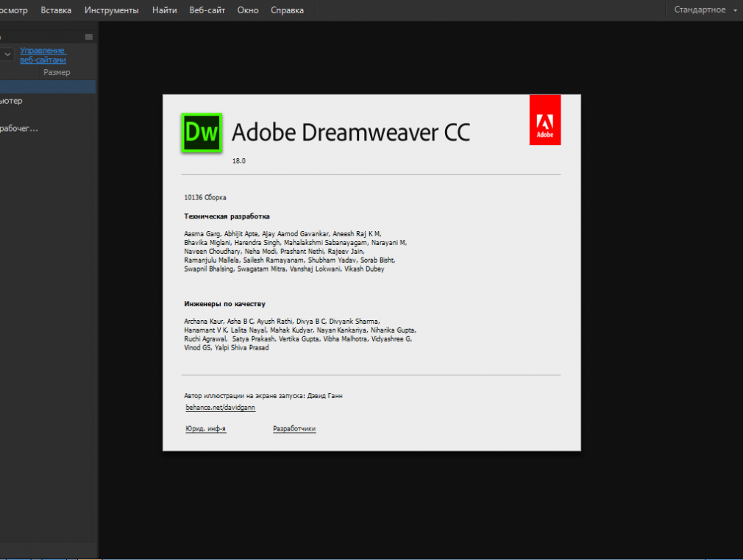
Task: Open the Найти menu
Action: (165, 10)
